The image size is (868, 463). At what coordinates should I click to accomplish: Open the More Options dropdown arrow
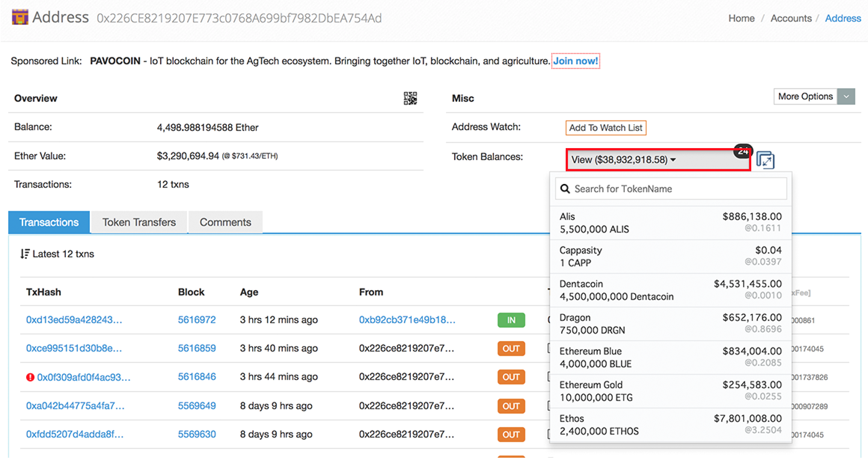pos(846,96)
